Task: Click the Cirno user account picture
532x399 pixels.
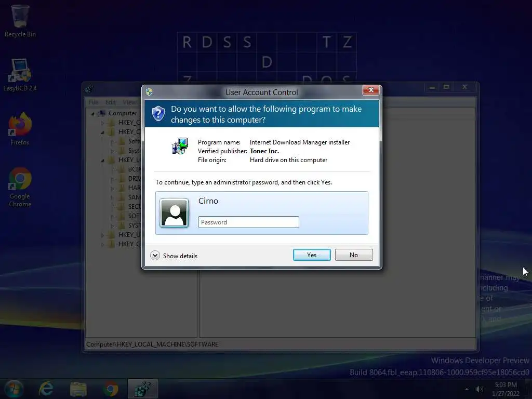Action: pyautogui.click(x=175, y=212)
